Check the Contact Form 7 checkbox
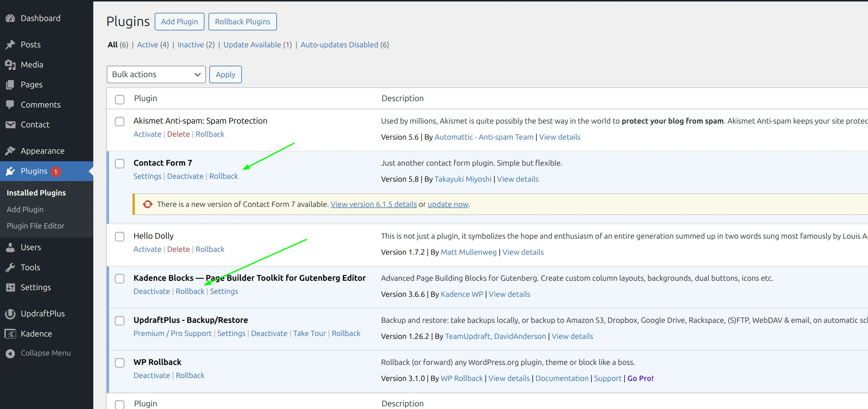 click(120, 164)
